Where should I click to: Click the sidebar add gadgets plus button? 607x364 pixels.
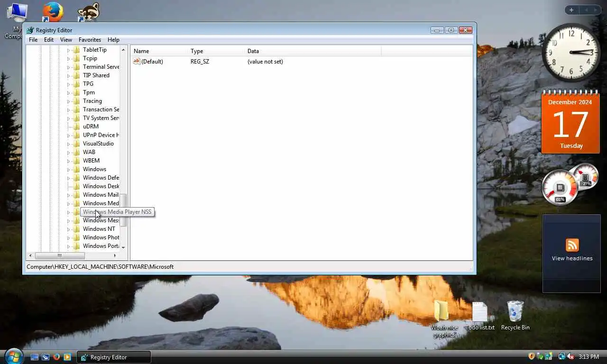571,10
